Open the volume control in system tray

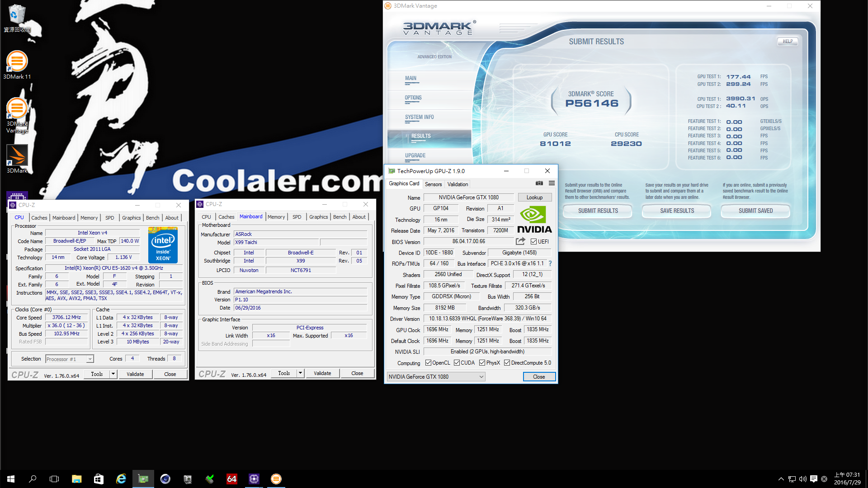[802, 479]
